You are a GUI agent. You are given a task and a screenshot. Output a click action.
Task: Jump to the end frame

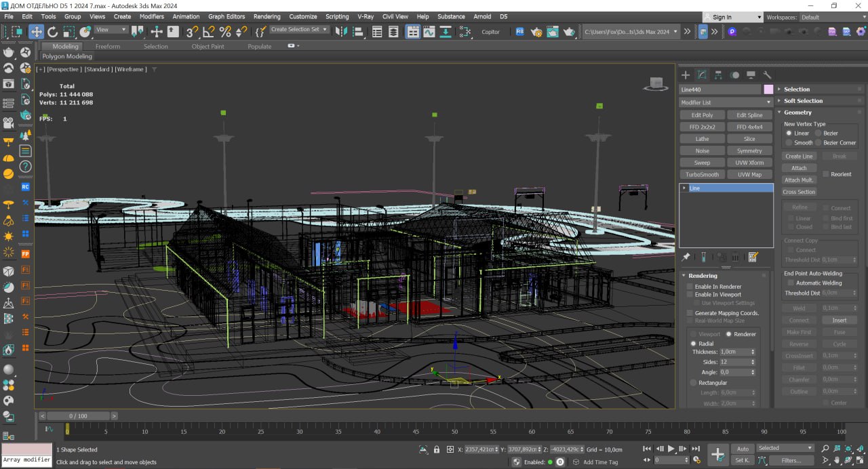click(x=696, y=449)
